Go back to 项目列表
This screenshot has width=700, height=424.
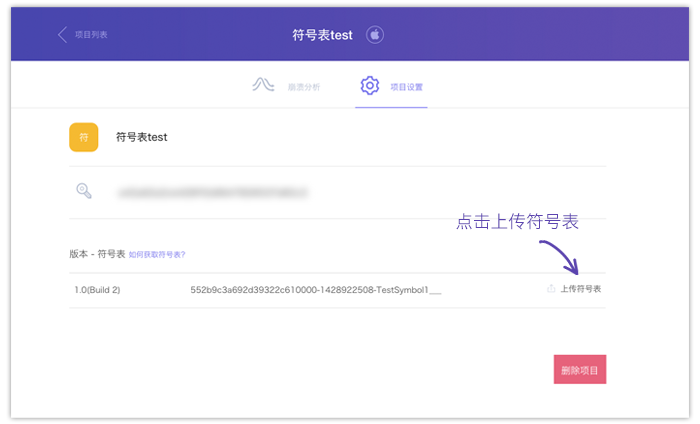[91, 34]
